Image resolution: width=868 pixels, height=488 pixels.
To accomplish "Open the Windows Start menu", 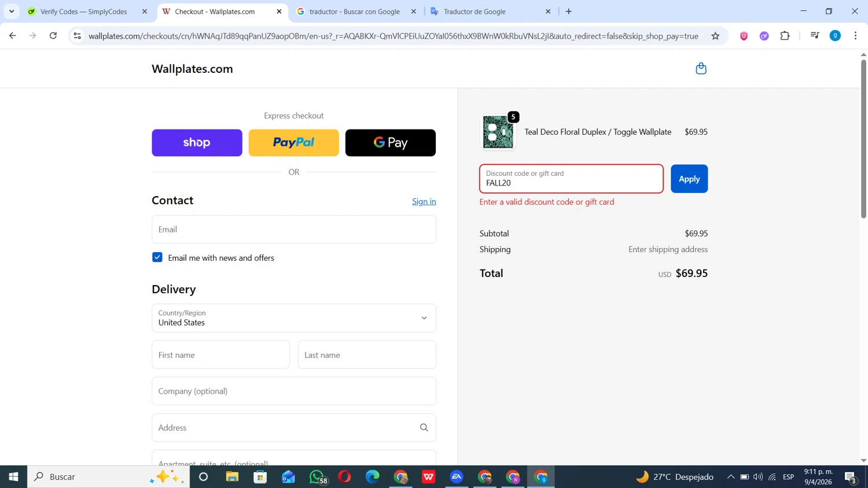I will (x=13, y=476).
